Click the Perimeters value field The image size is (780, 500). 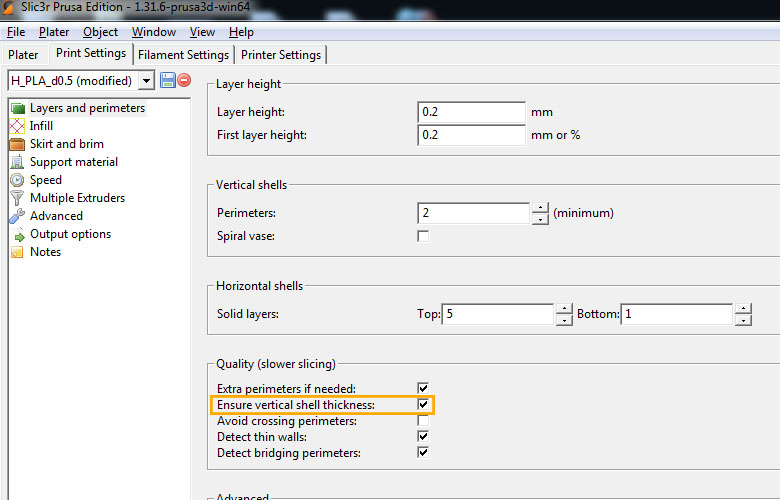[474, 213]
